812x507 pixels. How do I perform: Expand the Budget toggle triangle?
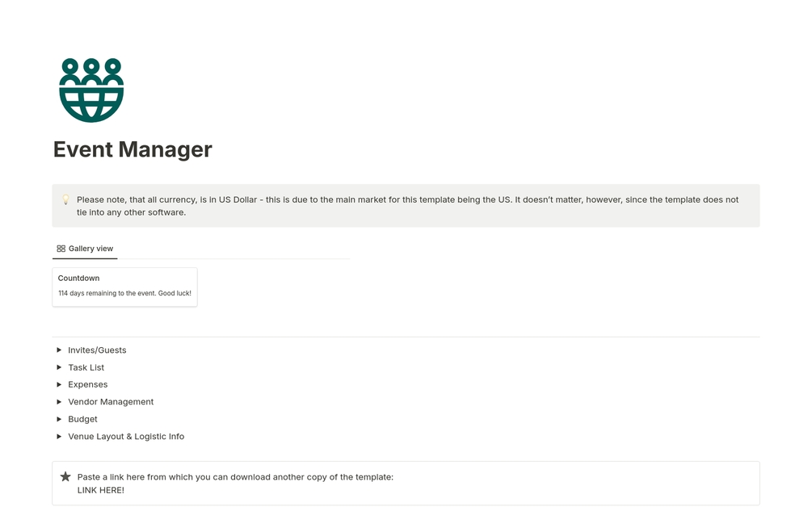click(x=59, y=420)
